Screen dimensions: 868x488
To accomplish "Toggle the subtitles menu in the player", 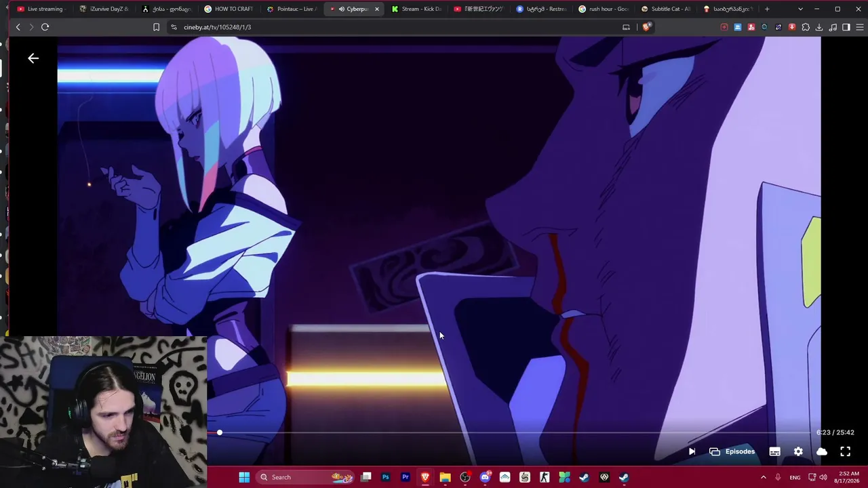I will pyautogui.click(x=774, y=451).
